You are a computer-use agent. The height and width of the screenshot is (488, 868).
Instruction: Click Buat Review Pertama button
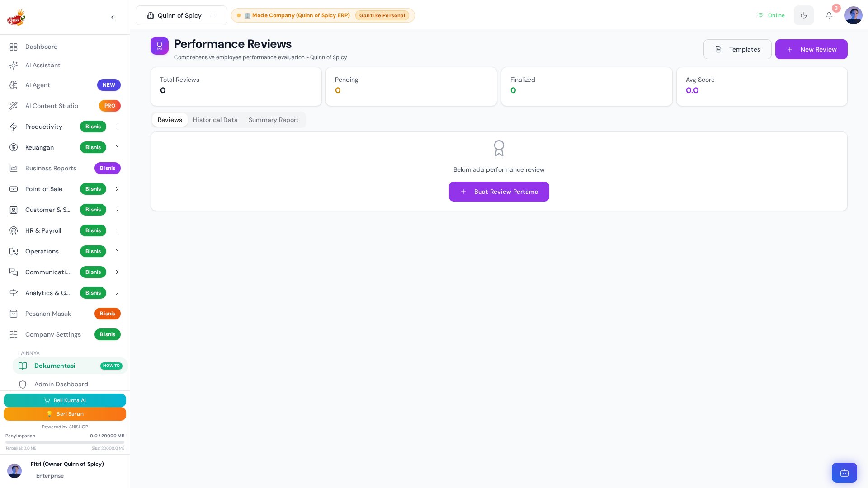click(x=499, y=192)
